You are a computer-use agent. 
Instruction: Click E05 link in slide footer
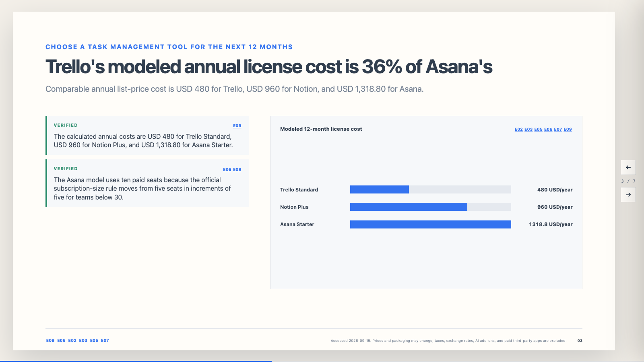(x=94, y=341)
